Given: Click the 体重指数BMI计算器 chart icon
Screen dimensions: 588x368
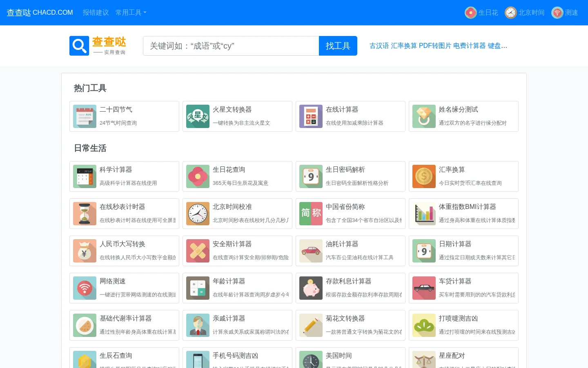Looking at the screenshot, I should 424,214.
